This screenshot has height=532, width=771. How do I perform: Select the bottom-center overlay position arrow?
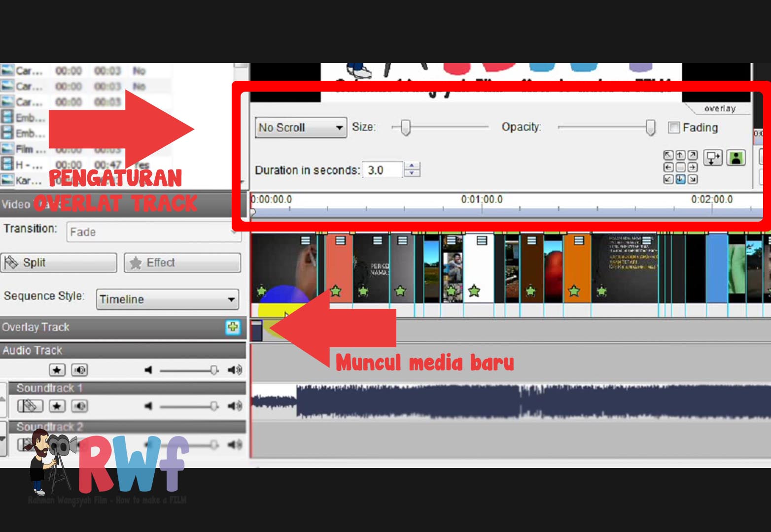coord(681,178)
